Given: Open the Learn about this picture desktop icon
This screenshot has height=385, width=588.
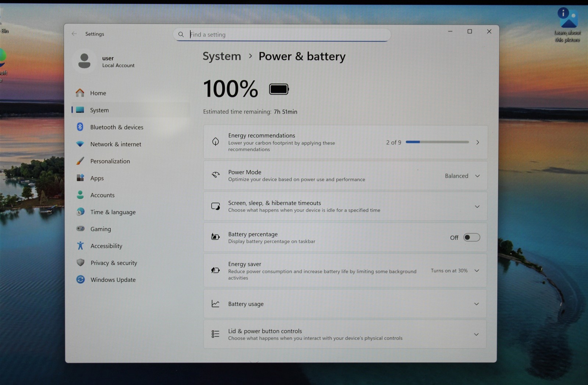Looking at the screenshot, I should pyautogui.click(x=567, y=24).
